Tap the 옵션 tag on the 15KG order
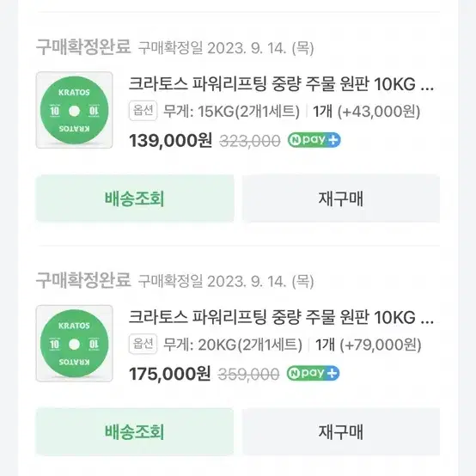This screenshot has height=476, width=476. point(143,111)
